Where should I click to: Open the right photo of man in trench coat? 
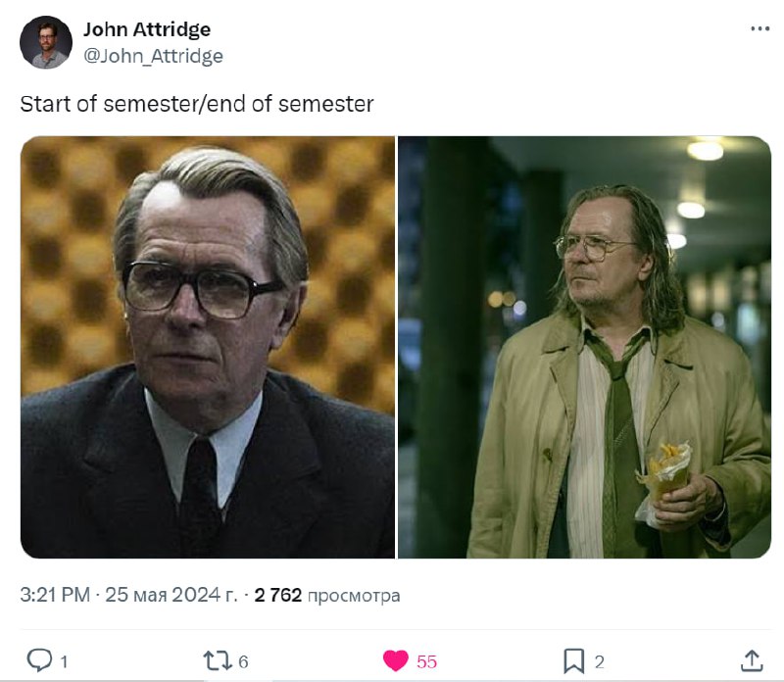tap(584, 347)
